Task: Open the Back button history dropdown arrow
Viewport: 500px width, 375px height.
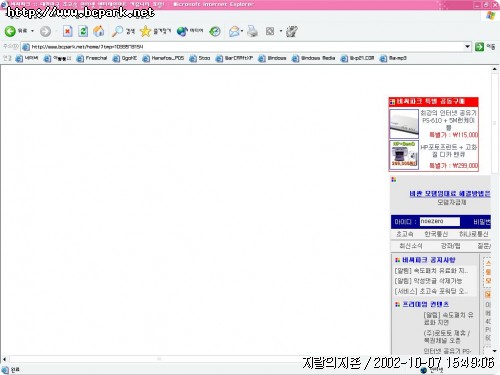Action: point(32,31)
